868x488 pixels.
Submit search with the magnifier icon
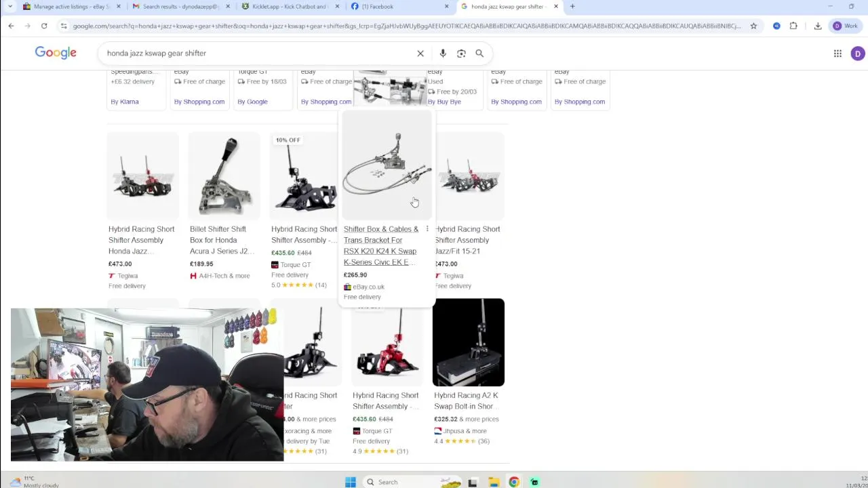coord(479,54)
